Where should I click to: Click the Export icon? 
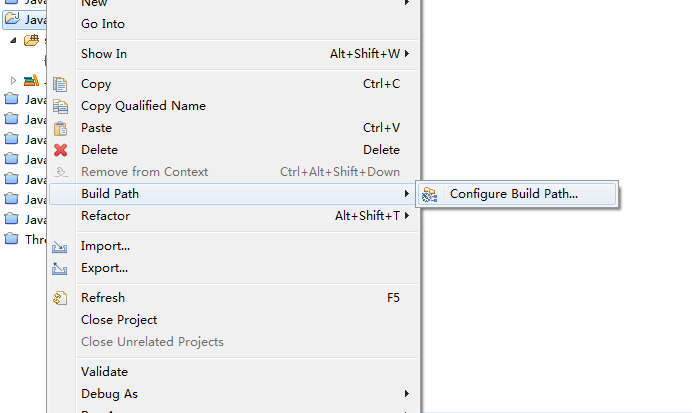coord(60,268)
